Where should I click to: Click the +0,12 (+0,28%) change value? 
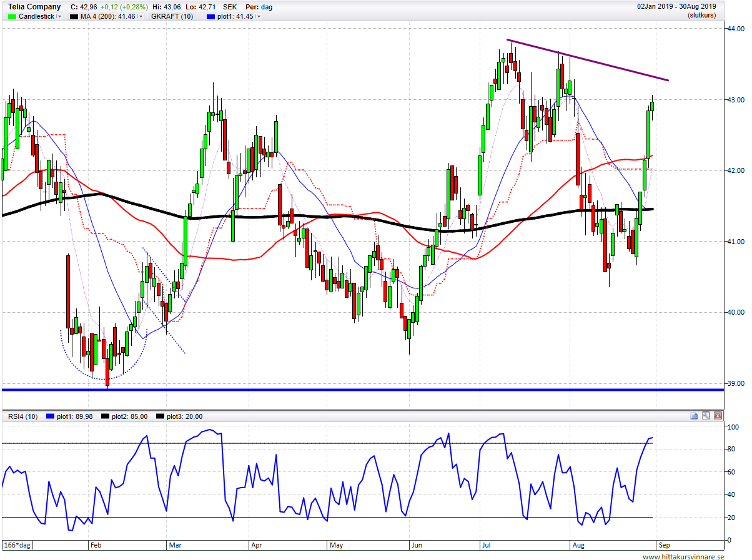coord(124,7)
